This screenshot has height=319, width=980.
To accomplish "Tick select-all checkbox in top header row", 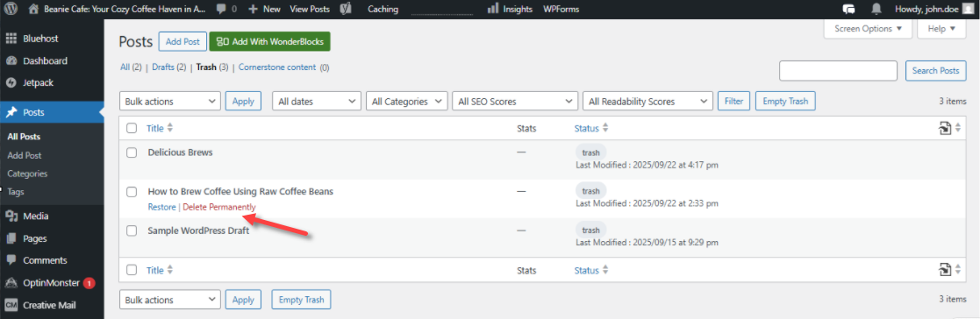I will (x=132, y=128).
